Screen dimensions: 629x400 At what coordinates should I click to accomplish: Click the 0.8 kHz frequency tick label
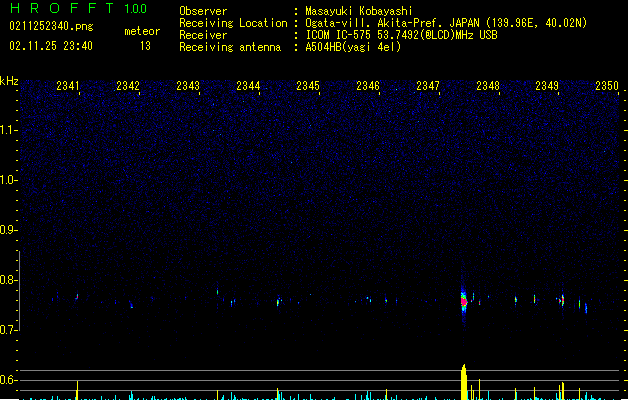pyautogui.click(x=8, y=280)
